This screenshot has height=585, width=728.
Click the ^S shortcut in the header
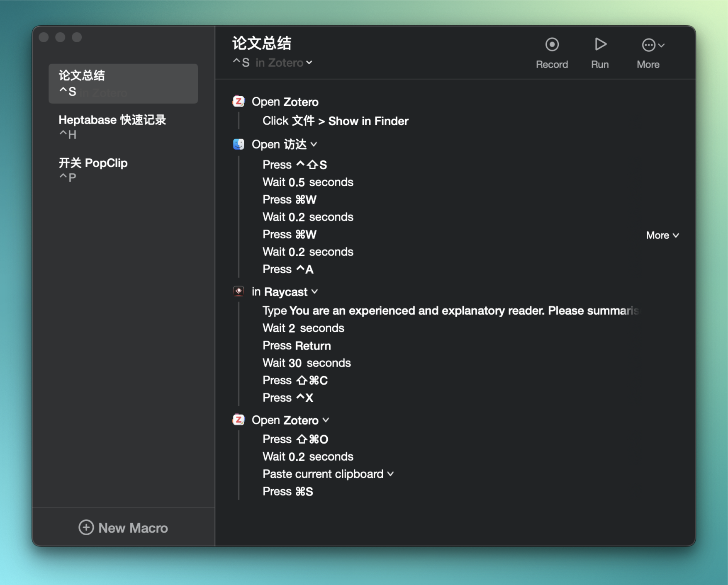(241, 63)
